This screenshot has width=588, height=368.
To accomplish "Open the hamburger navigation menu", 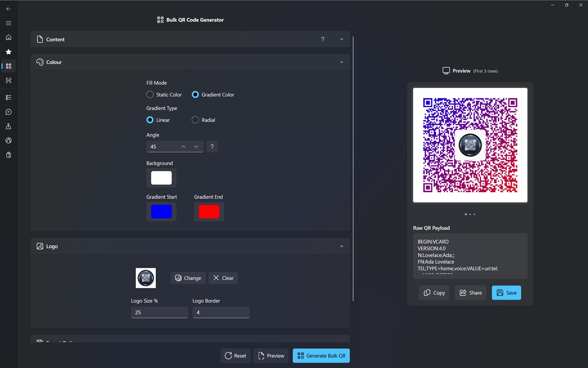I will tap(8, 23).
